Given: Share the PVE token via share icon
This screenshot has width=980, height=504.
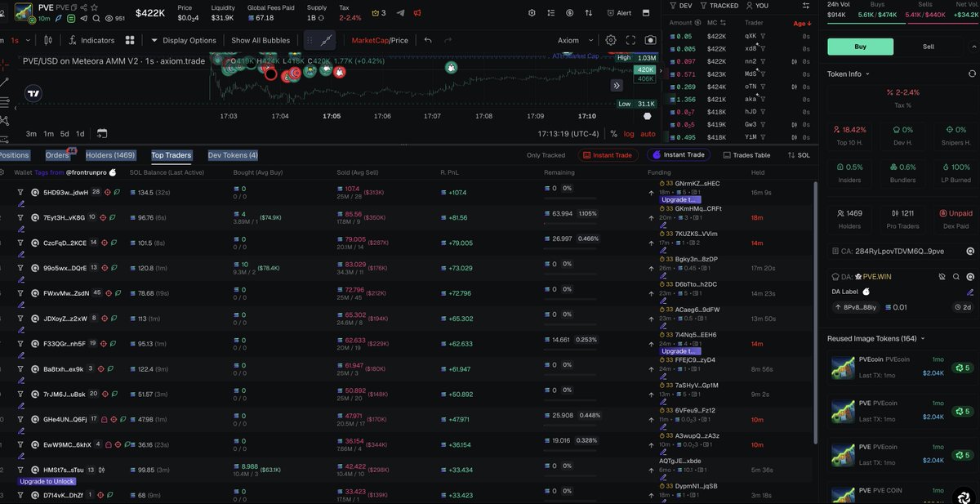Looking at the screenshot, I should click(x=84, y=7).
